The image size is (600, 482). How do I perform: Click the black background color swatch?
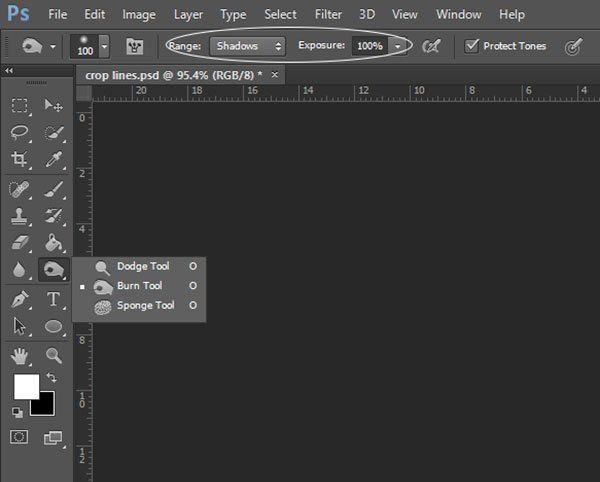click(47, 407)
